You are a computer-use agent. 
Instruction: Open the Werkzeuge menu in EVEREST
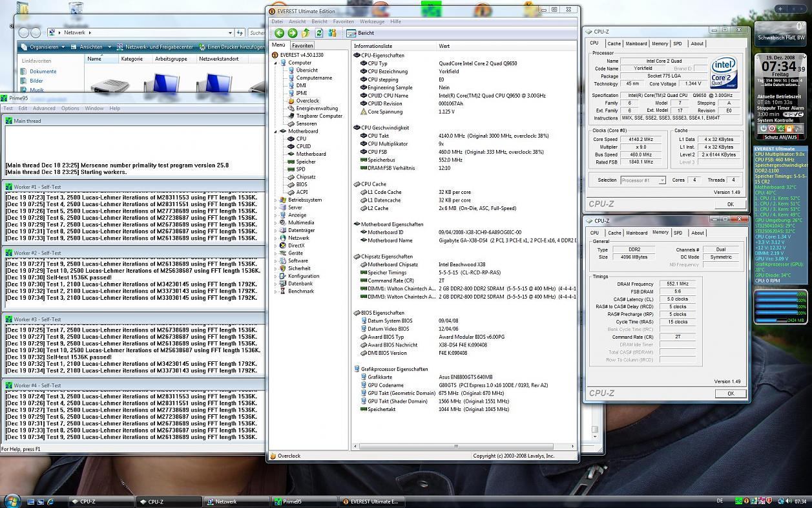pos(372,21)
